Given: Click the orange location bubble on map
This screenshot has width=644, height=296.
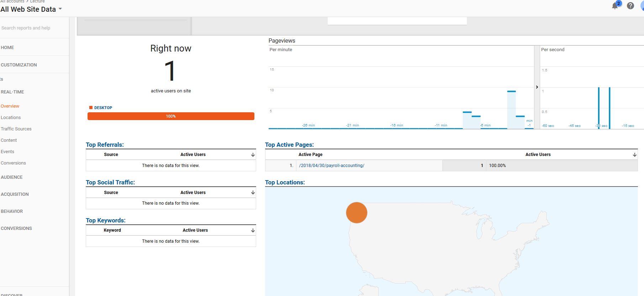Looking at the screenshot, I should click(x=357, y=212).
